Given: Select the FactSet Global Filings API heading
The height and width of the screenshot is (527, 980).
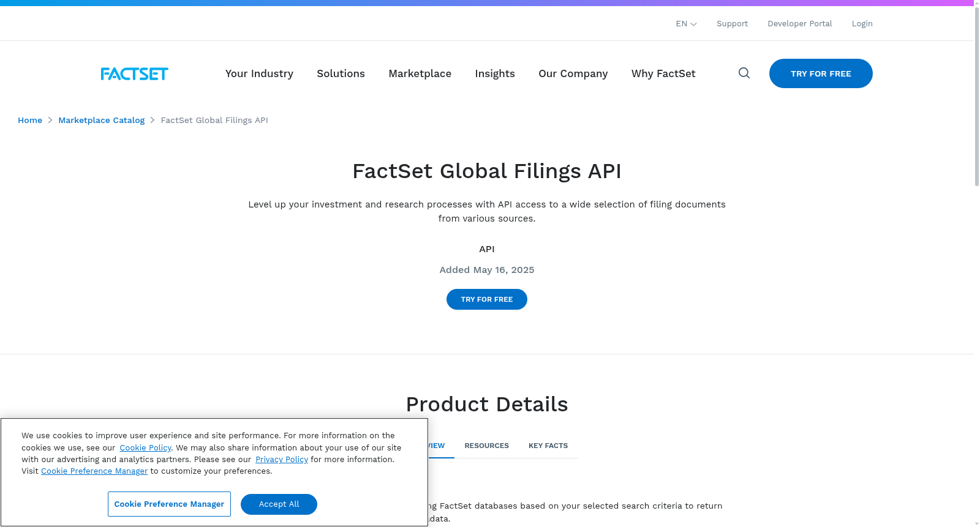Looking at the screenshot, I should [487, 171].
